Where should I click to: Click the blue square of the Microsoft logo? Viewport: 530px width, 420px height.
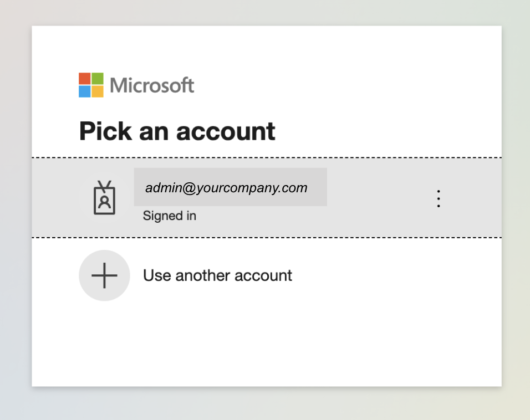click(84, 91)
